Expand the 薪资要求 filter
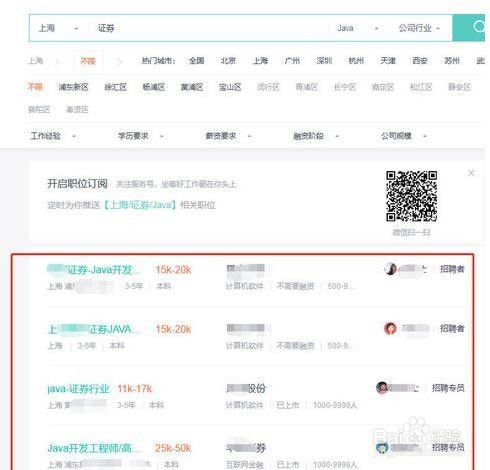 tap(228, 136)
